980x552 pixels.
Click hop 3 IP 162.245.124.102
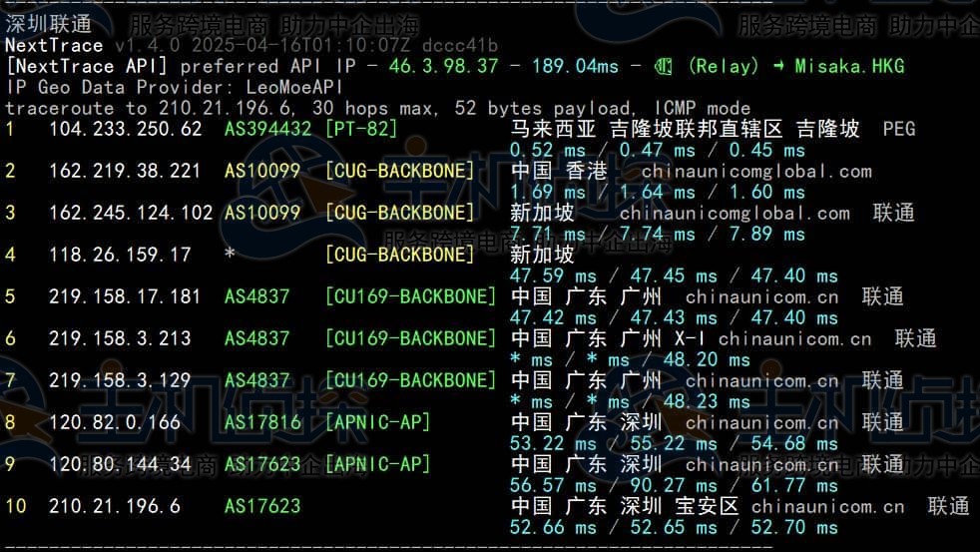point(131,214)
